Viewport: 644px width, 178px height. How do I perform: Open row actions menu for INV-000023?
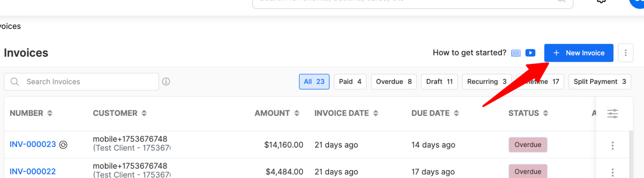(x=612, y=145)
